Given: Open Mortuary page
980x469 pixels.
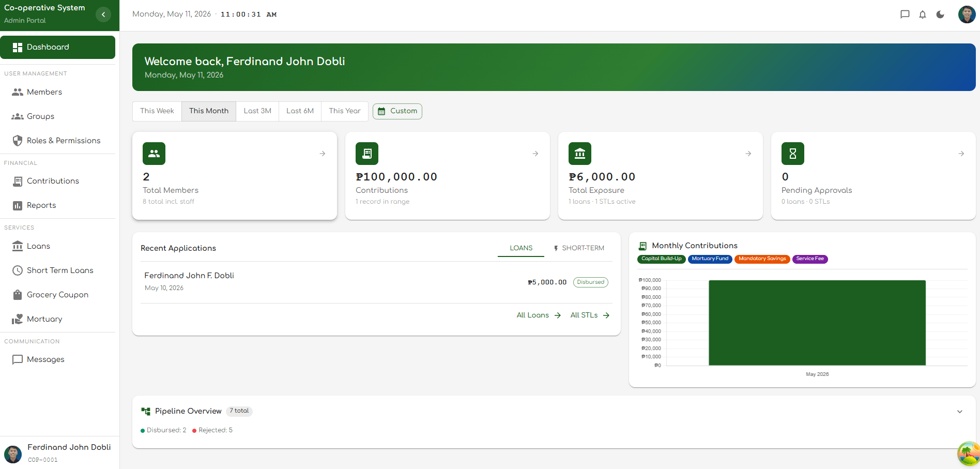Looking at the screenshot, I should click(58, 319).
